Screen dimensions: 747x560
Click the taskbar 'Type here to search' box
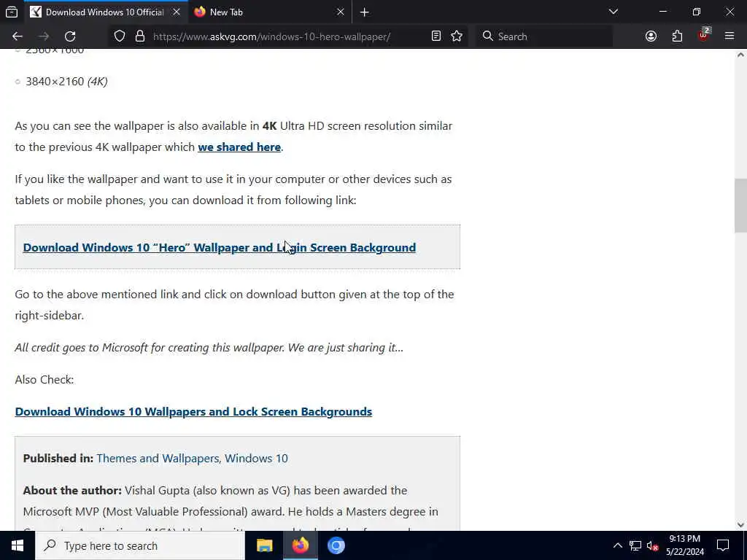(x=139, y=545)
